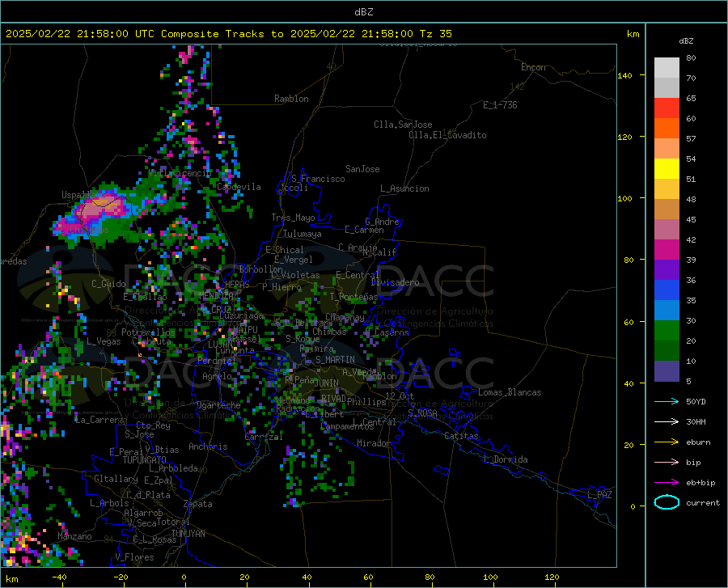728x588 pixels.
Task: Click the Divisadero label on the map
Action: click(395, 282)
